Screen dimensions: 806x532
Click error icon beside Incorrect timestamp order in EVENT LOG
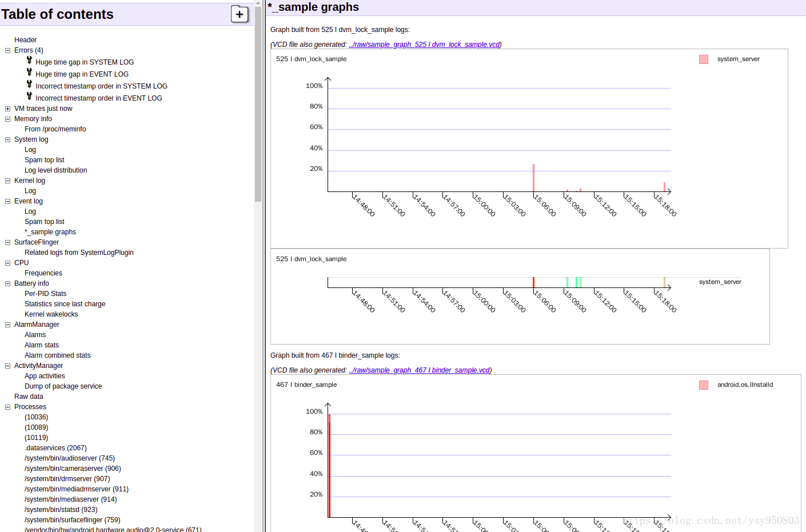pyautogui.click(x=29, y=96)
